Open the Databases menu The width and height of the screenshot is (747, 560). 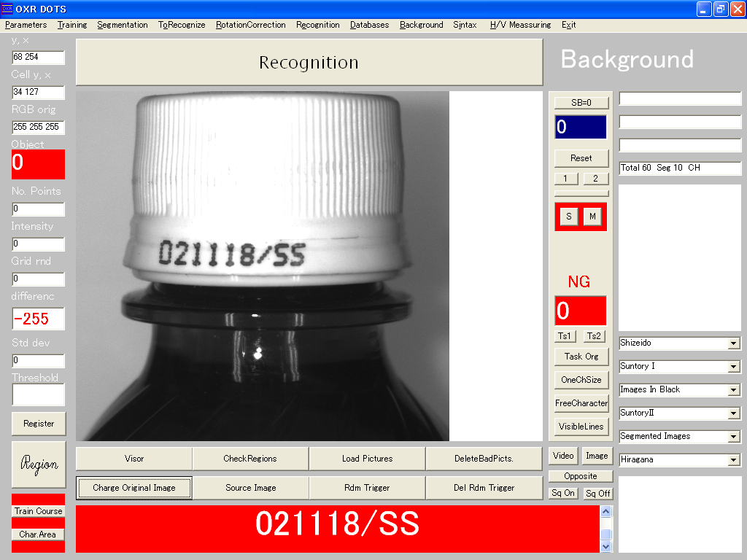click(x=369, y=25)
